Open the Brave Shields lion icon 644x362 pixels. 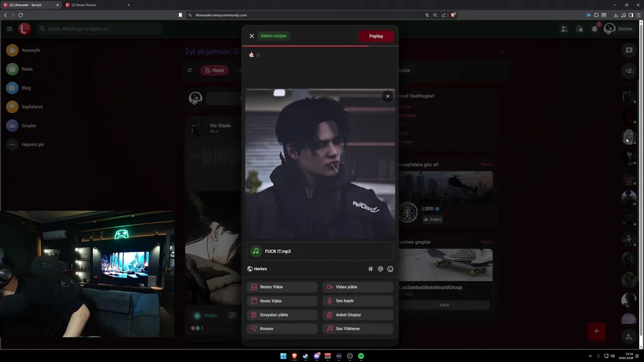point(453,15)
